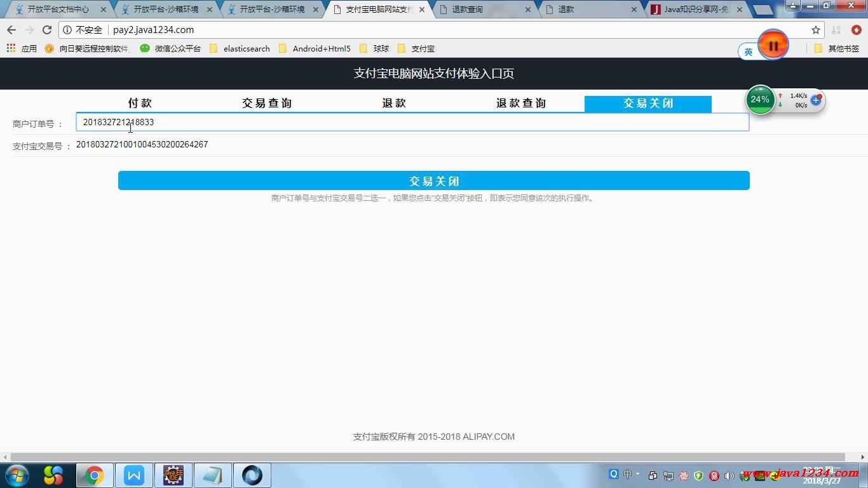Image resolution: width=868 pixels, height=488 pixels.
Task: Click the browser address bar URL
Action: (154, 30)
